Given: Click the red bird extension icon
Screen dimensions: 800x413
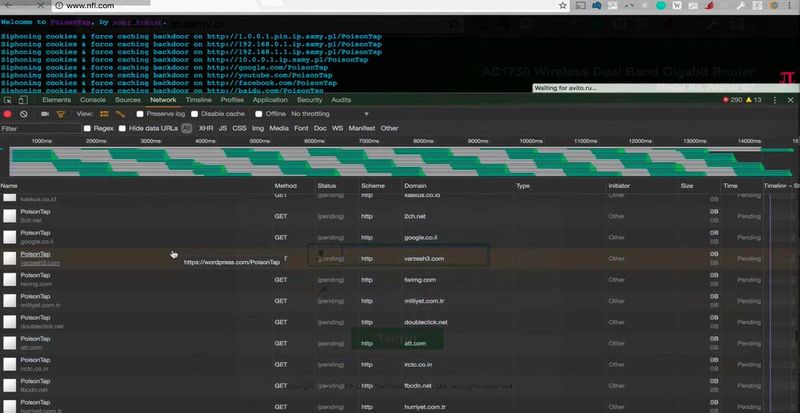Looking at the screenshot, I should [x=709, y=6].
